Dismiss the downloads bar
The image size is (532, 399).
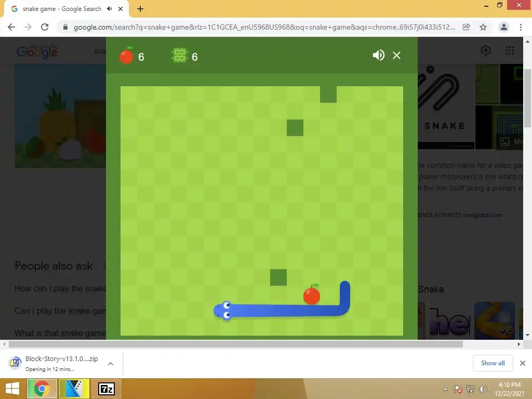[523, 363]
